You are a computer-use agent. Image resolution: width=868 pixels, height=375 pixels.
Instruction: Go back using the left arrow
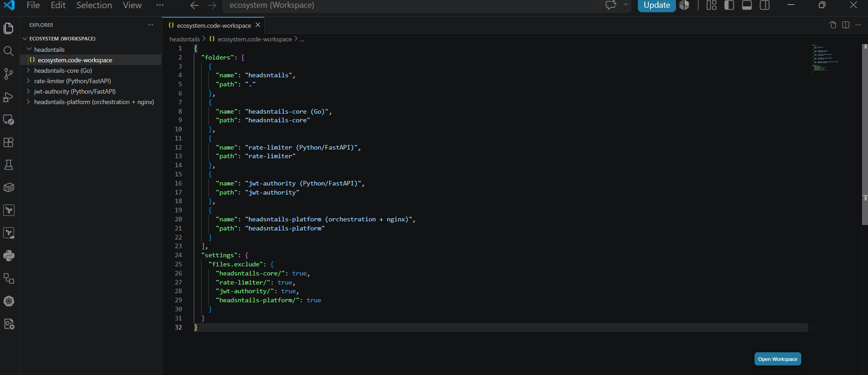[194, 5]
